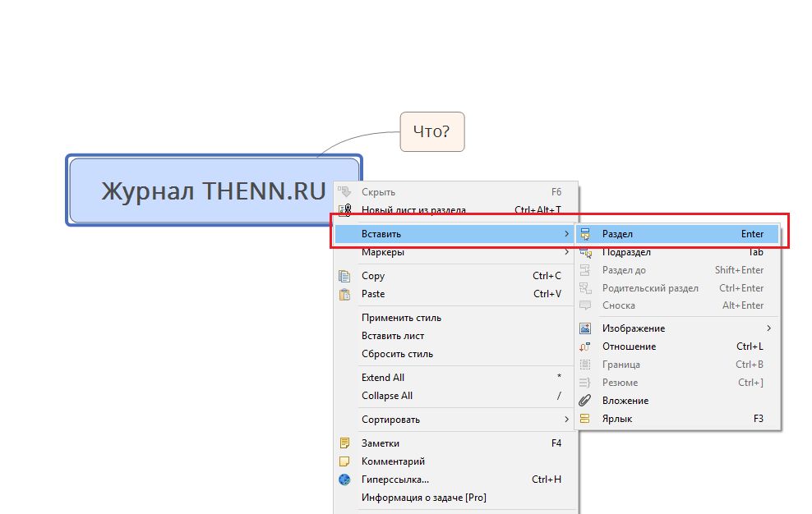Click the Заметки notes icon
Screen dimensions: 812x514
(x=344, y=443)
